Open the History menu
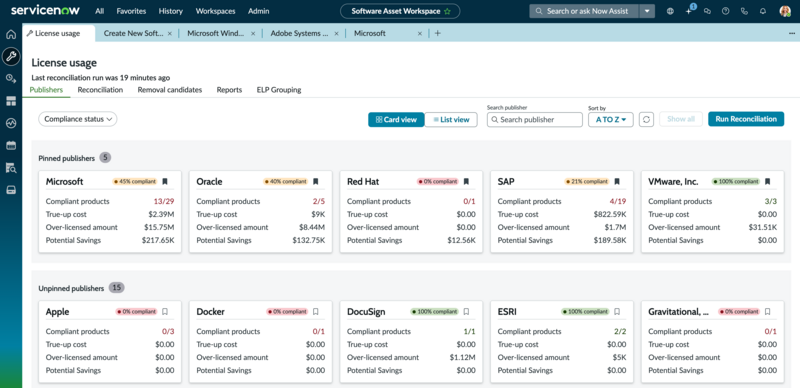Screen dimensions: 800x388 pyautogui.click(x=170, y=11)
